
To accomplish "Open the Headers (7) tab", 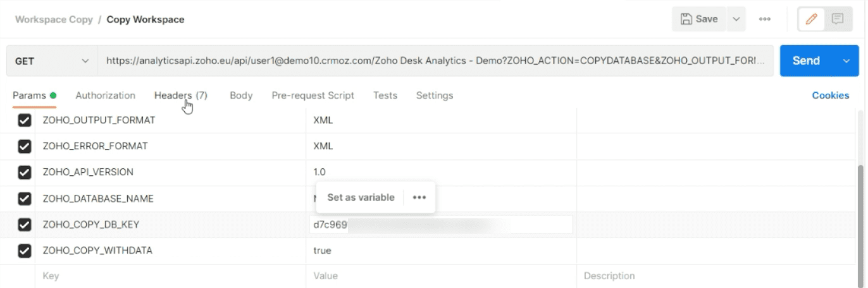I will point(180,96).
